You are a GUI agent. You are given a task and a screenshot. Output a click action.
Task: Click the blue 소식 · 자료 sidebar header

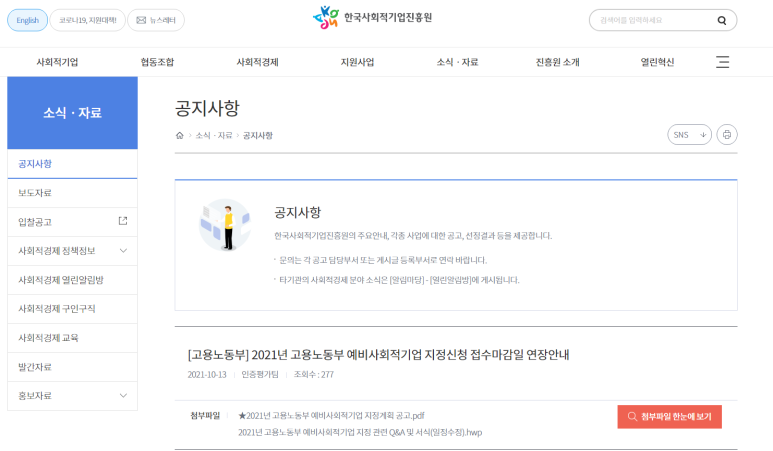(x=72, y=113)
